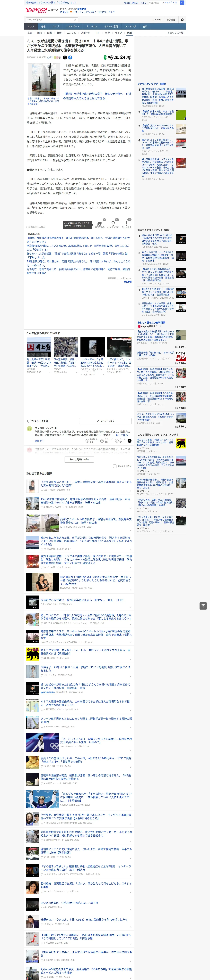Share the article on Facebook
Viewport: 210px width, 980px height.
tap(70, 57)
